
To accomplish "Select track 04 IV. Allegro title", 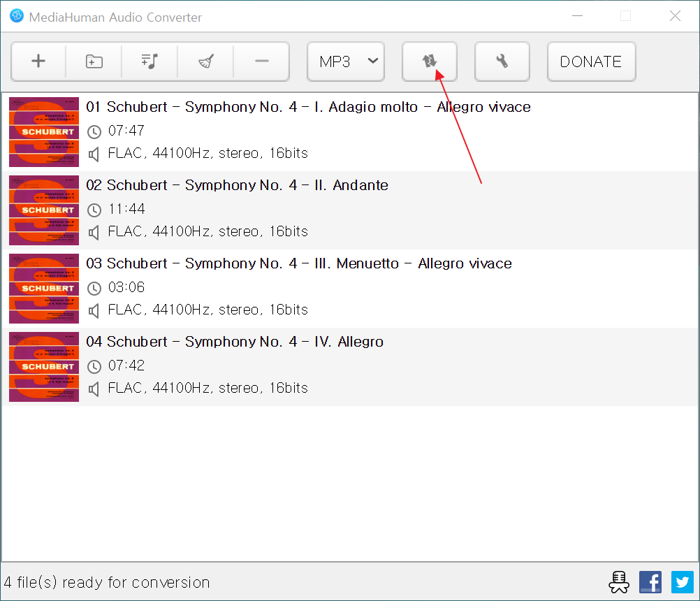I will click(234, 342).
